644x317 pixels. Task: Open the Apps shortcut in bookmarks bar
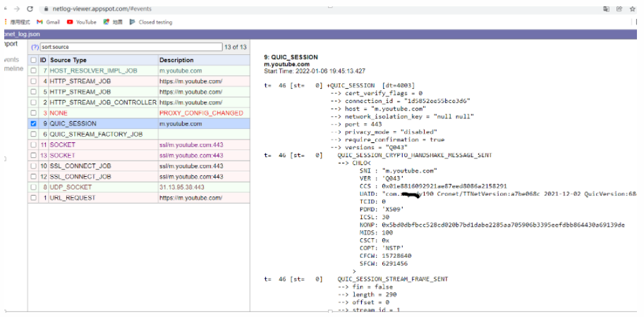click(x=17, y=22)
